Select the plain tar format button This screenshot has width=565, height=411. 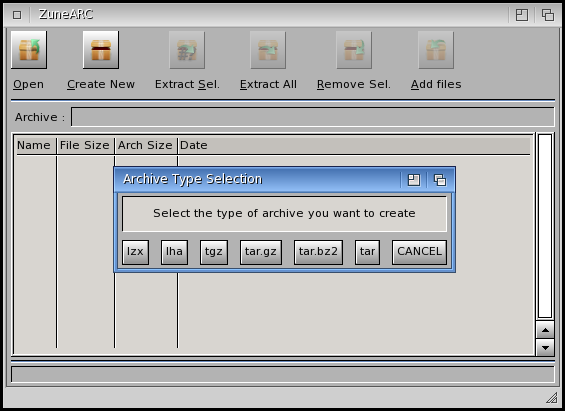[x=367, y=252]
